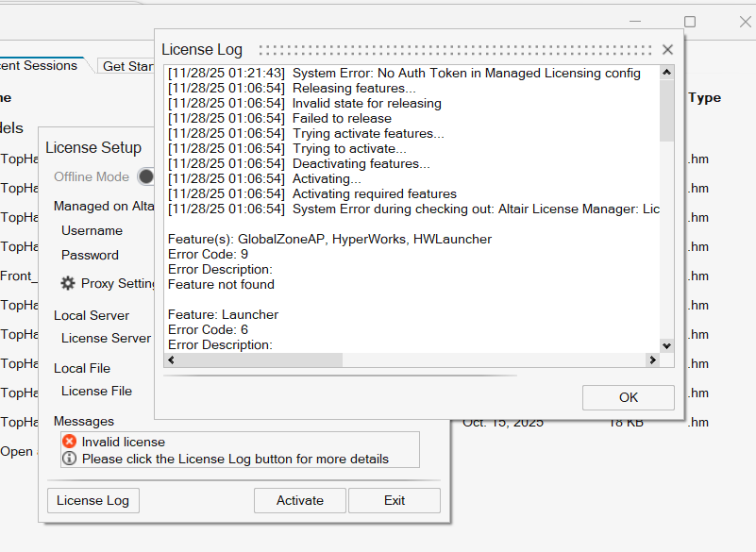Select the 'Activating required features' log line
This screenshot has height=552, width=756.
pyautogui.click(x=312, y=193)
